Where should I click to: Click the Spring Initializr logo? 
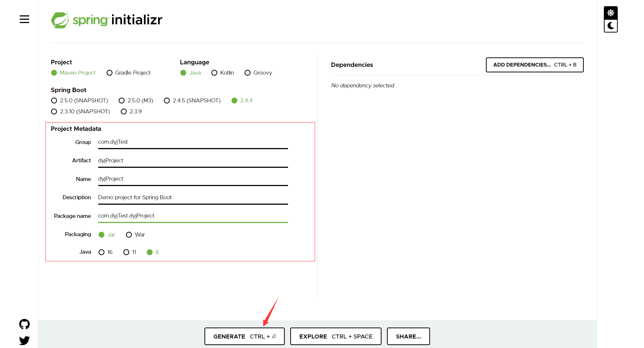point(107,20)
